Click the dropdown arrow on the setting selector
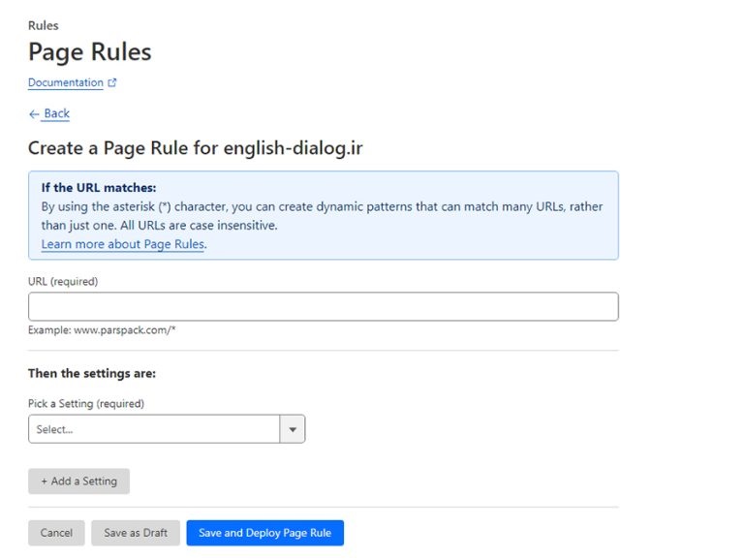744x560 pixels. 292,429
